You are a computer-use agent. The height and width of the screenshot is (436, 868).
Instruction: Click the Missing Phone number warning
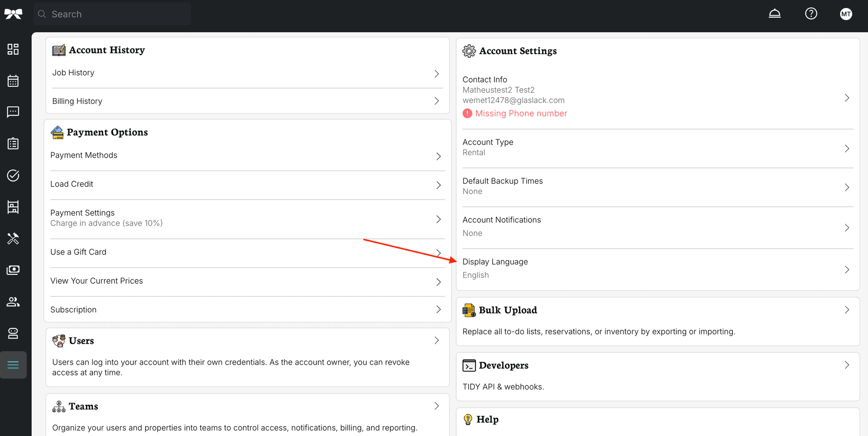(514, 113)
